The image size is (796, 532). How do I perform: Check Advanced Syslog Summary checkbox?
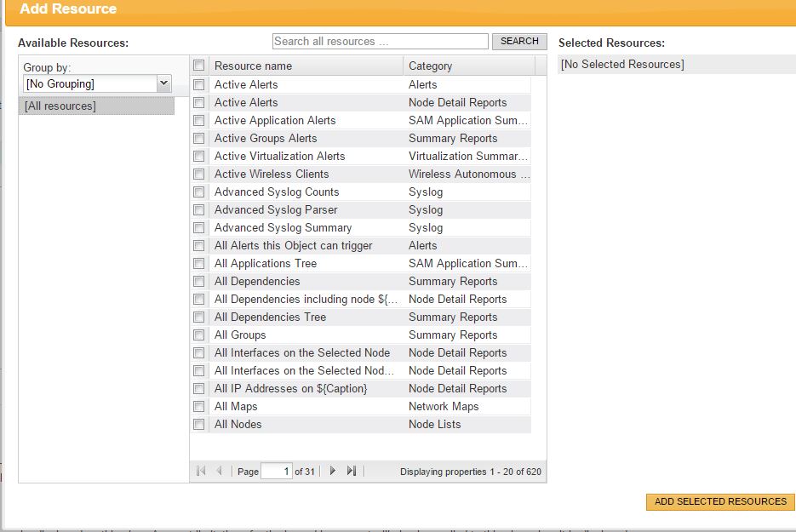tap(199, 227)
